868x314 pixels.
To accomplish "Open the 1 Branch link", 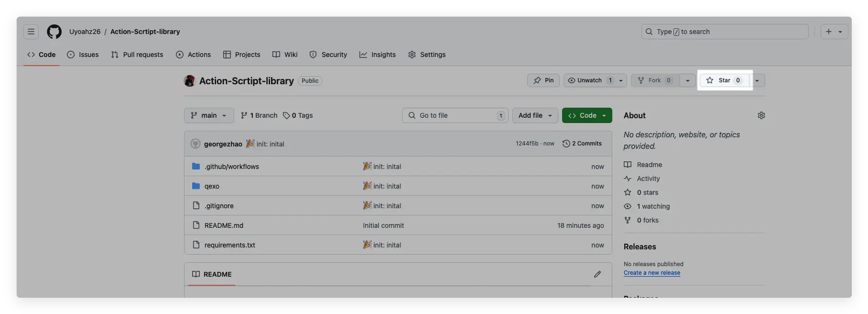I will (259, 115).
